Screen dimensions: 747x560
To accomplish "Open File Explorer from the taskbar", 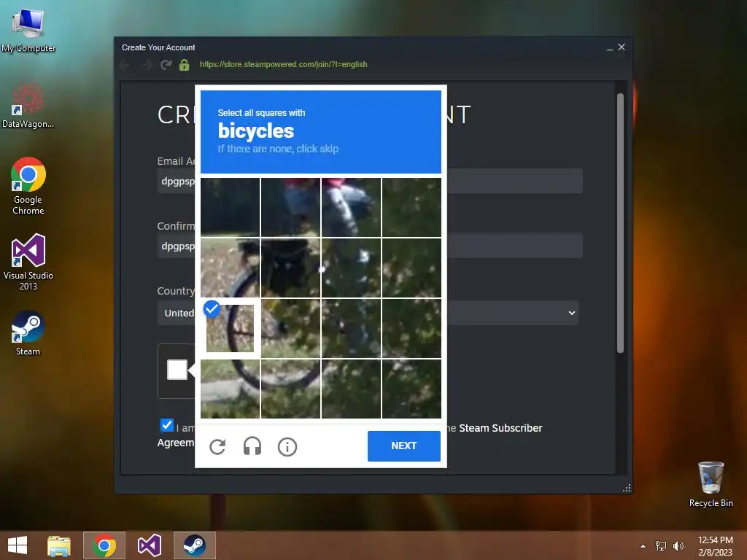I will (x=59, y=545).
